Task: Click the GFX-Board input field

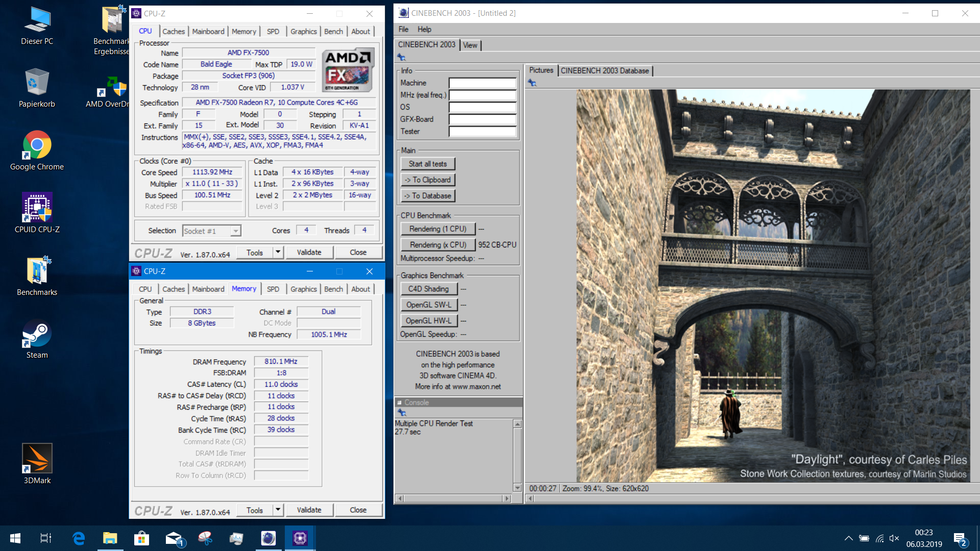Action: click(x=482, y=119)
